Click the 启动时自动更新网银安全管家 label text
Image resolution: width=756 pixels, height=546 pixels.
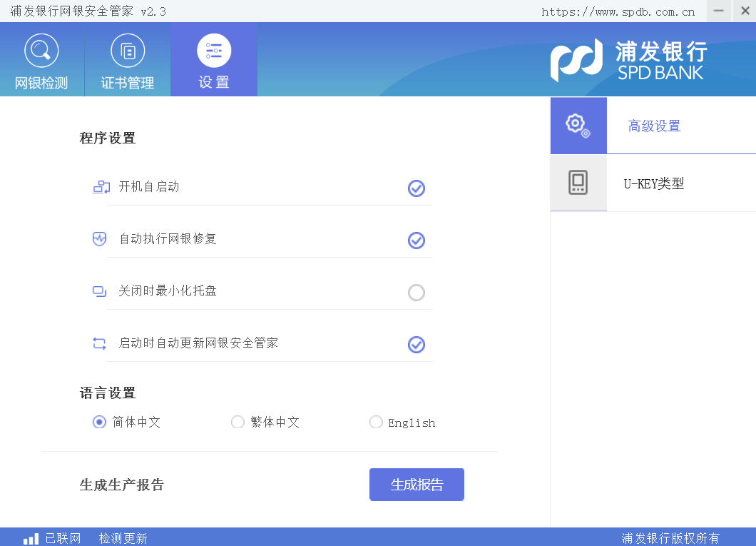point(199,343)
